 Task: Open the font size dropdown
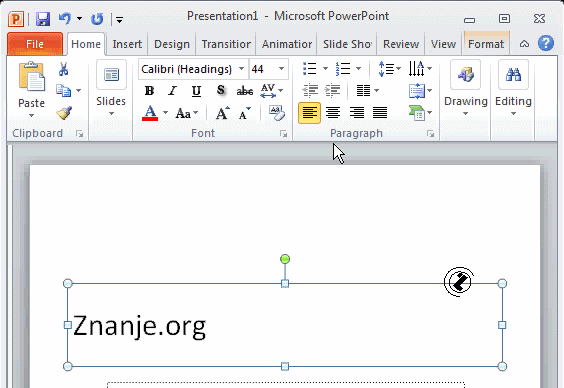point(281,69)
